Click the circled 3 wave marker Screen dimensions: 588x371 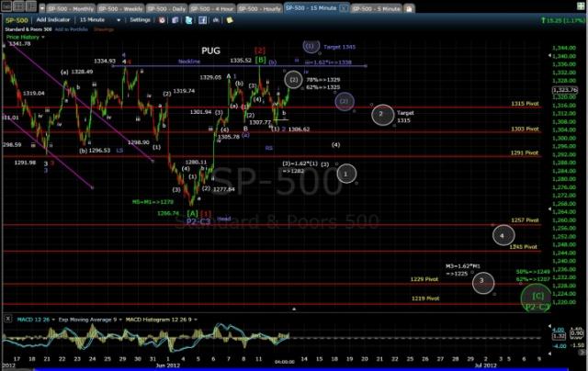click(x=483, y=283)
